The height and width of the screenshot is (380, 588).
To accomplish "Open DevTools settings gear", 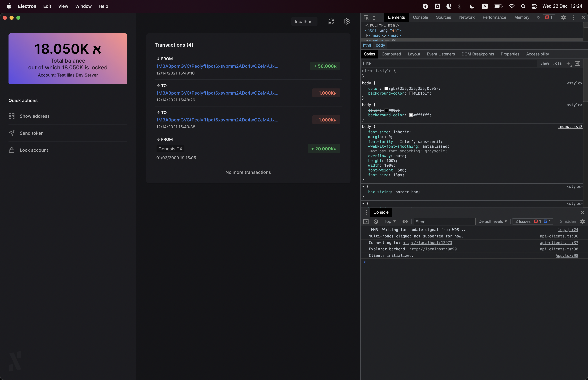I will tap(563, 17).
